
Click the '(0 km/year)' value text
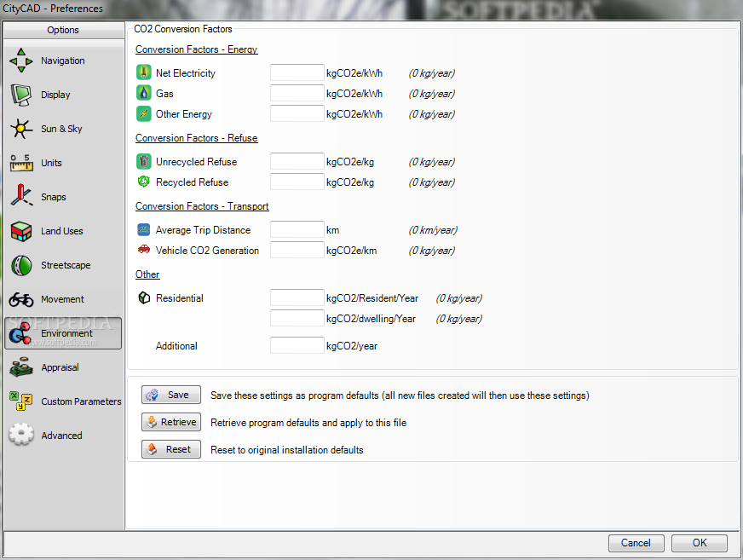(433, 230)
